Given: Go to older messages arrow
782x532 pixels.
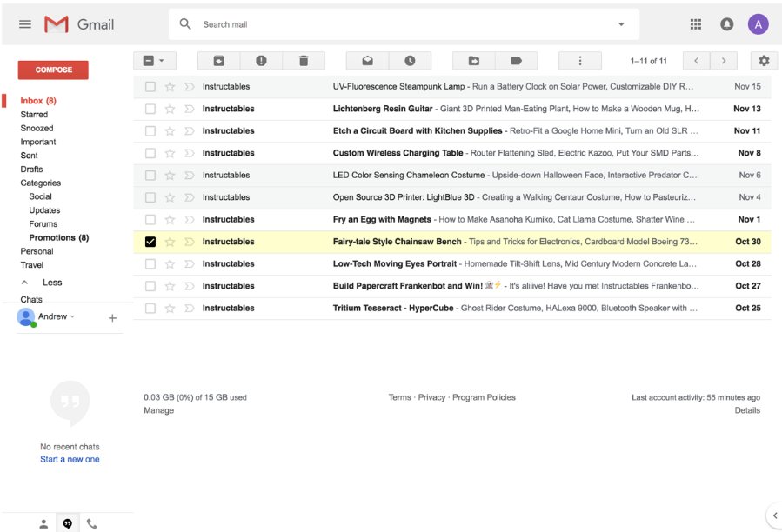Looking at the screenshot, I should 724,61.
